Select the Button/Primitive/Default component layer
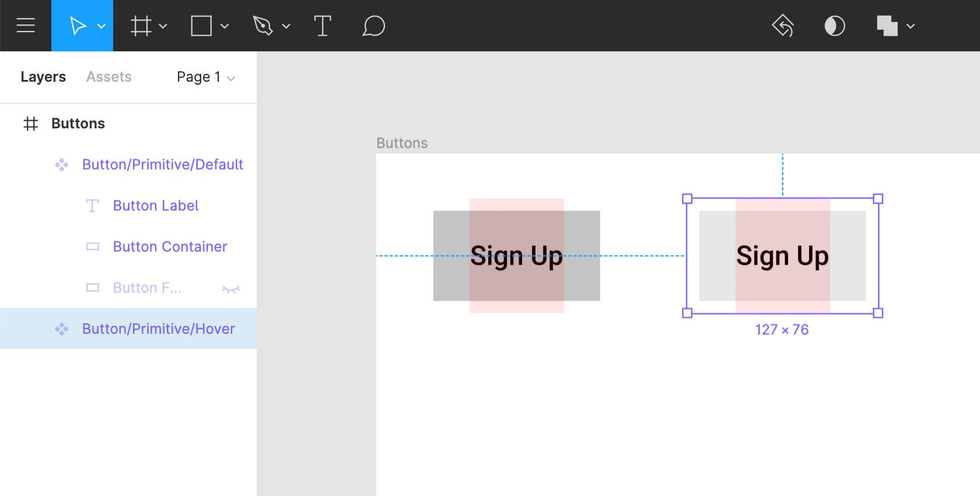Image resolution: width=980 pixels, height=496 pixels. coord(162,165)
